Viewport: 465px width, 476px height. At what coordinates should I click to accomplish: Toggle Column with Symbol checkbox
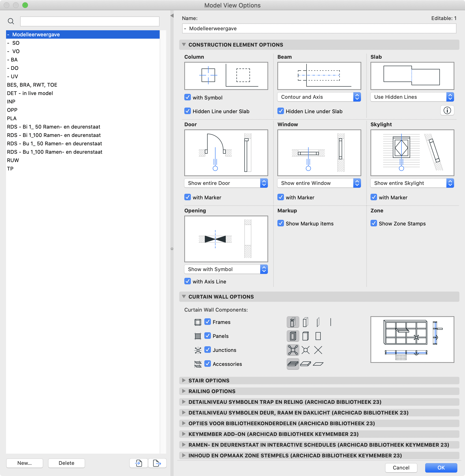coord(187,97)
